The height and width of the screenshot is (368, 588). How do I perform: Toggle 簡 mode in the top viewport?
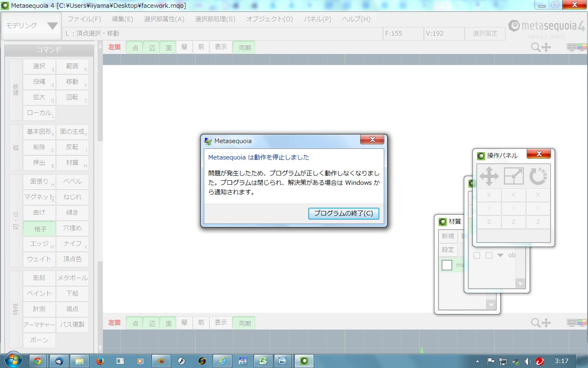coord(185,47)
